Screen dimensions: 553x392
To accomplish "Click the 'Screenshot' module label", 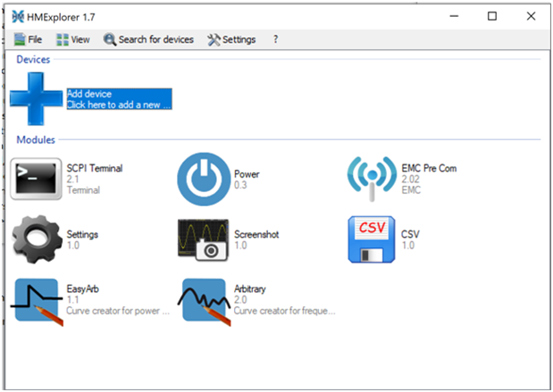I will pos(256,235).
